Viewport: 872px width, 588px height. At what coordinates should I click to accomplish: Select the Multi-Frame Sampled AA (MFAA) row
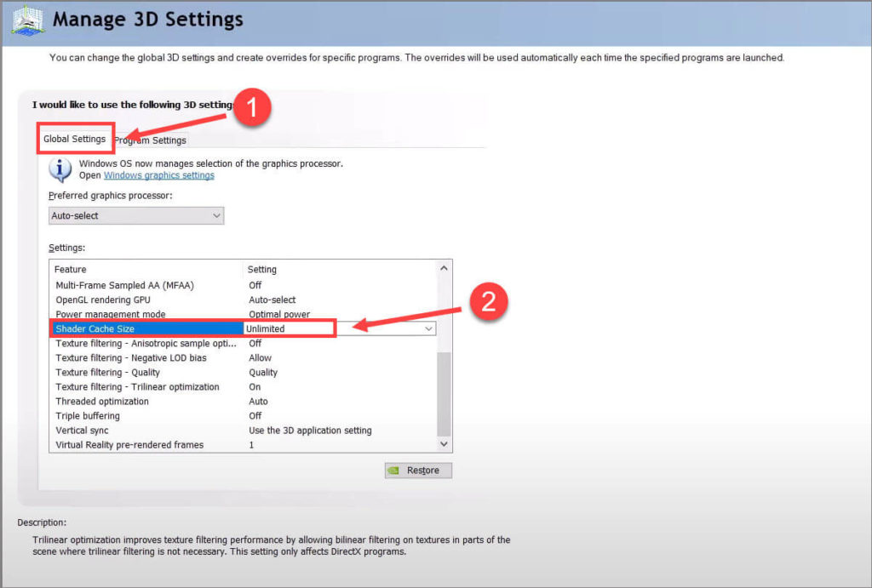(x=244, y=285)
